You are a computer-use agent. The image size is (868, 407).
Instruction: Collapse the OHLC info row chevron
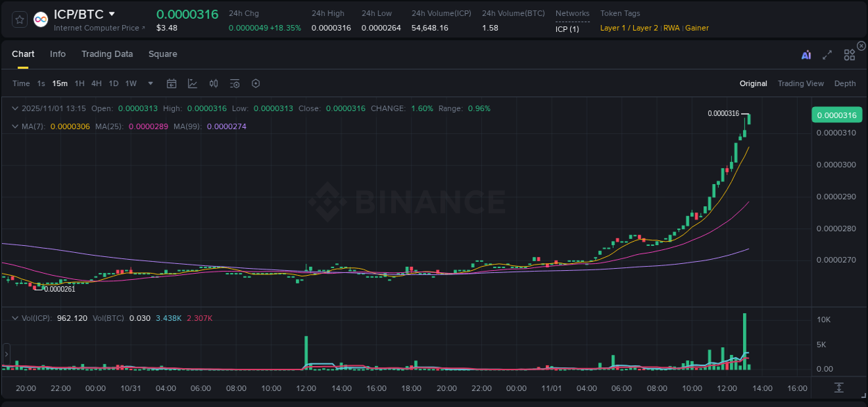pyautogui.click(x=15, y=108)
